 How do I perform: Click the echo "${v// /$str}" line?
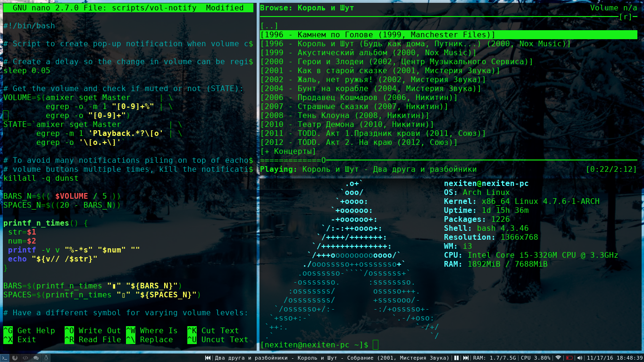(x=53, y=259)
